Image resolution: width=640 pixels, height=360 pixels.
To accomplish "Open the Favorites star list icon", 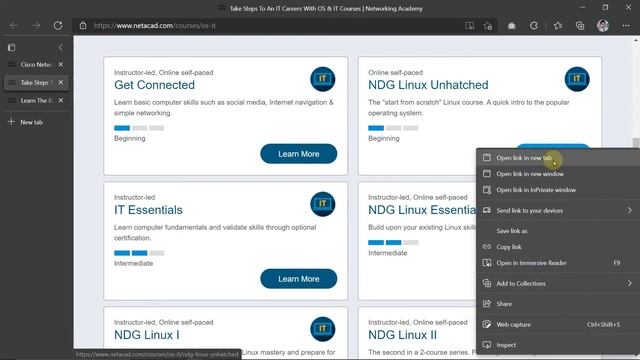I will click(558, 26).
